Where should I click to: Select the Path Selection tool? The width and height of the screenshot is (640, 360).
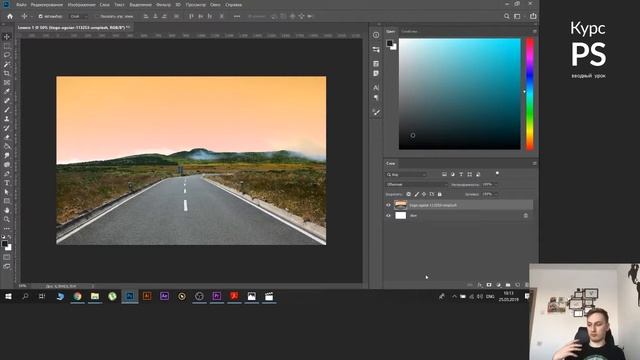click(7, 192)
